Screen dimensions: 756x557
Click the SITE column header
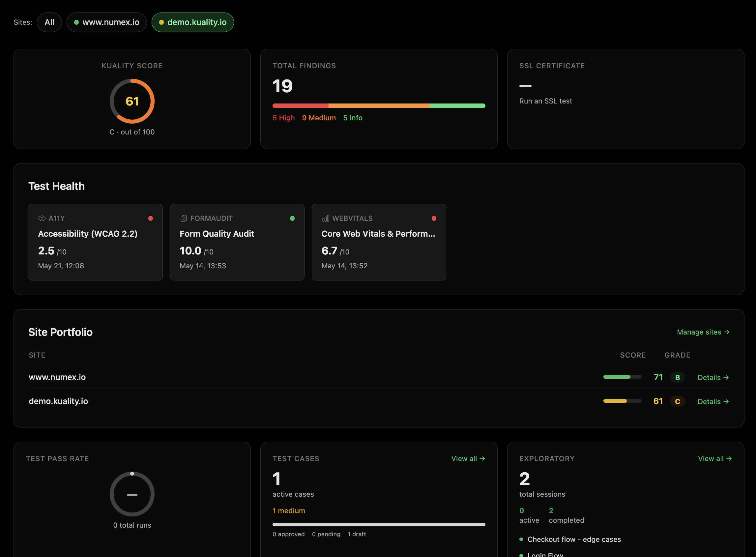point(37,355)
